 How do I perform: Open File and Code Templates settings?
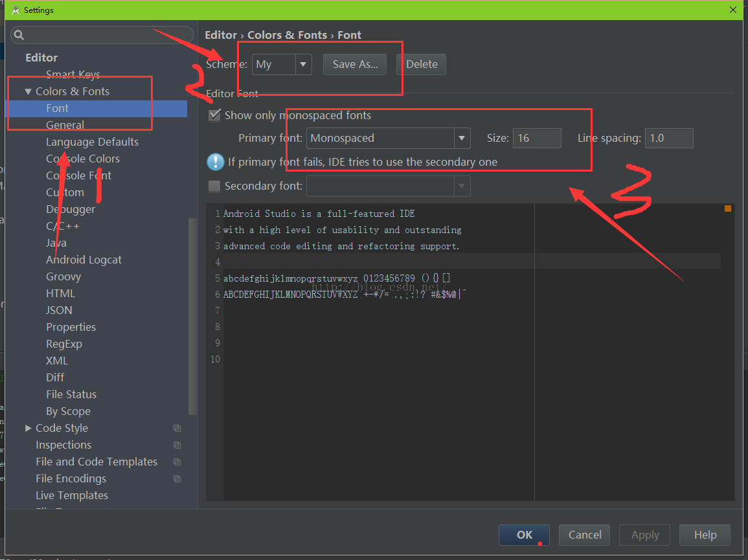coord(96,462)
